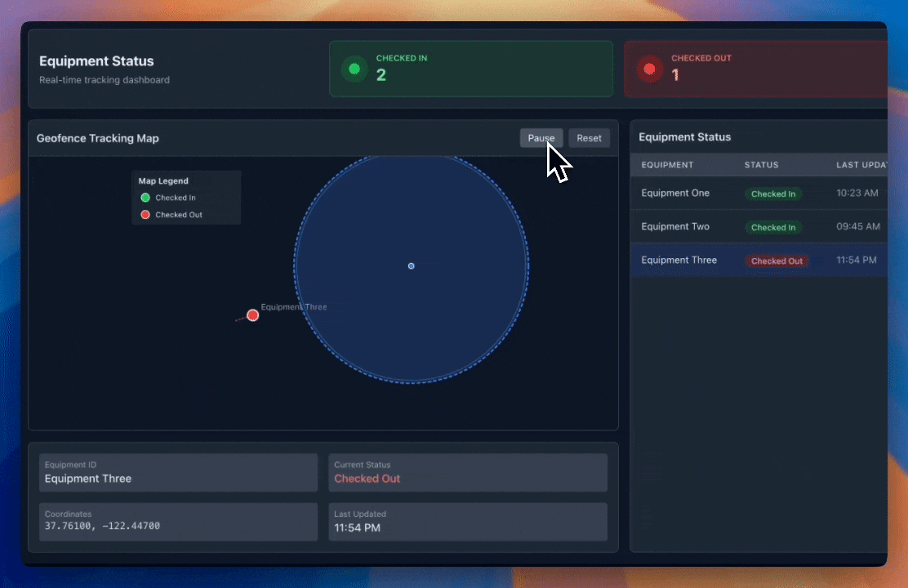The height and width of the screenshot is (588, 908).
Task: Click Equipment Two's Checked In badge
Action: pos(773,228)
